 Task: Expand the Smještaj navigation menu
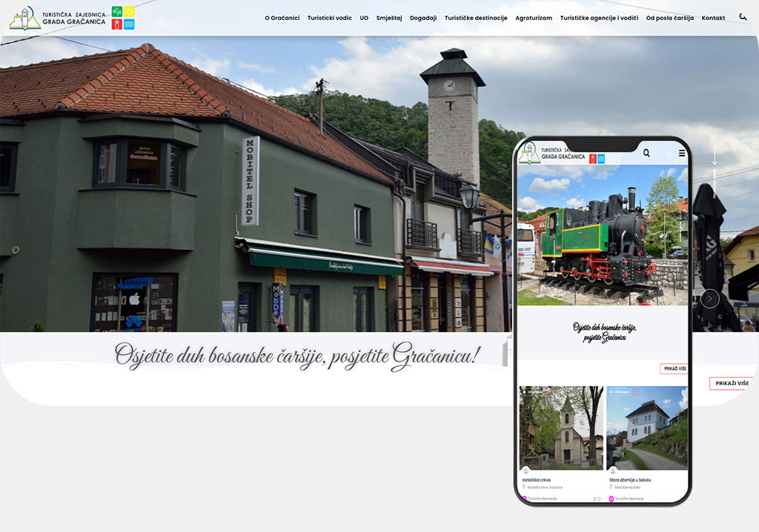pos(388,18)
